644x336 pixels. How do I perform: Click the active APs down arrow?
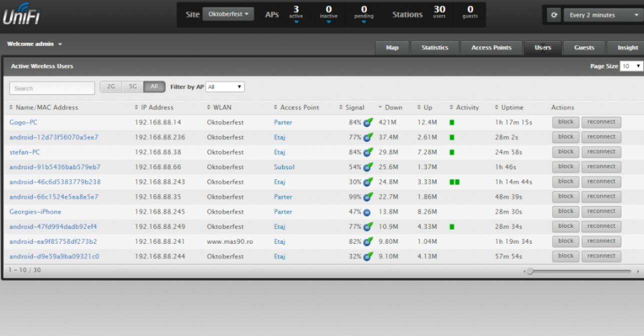coord(295,22)
